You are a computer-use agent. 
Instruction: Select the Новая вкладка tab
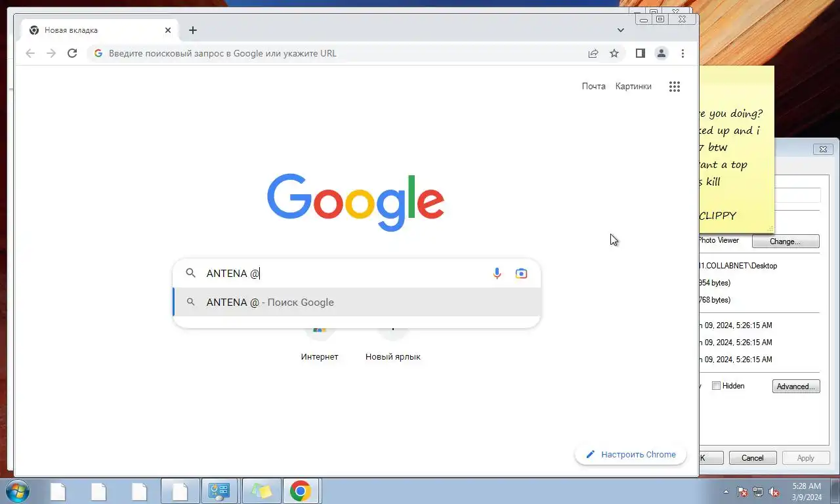pos(99,30)
